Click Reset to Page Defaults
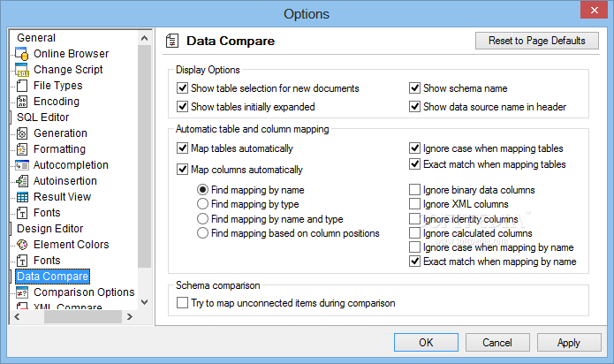 tap(537, 41)
